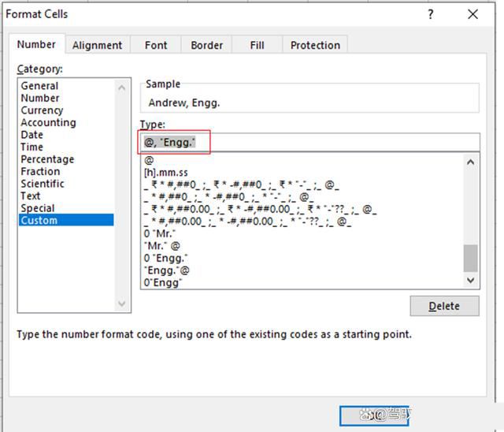Pick Percentage category

[66, 159]
